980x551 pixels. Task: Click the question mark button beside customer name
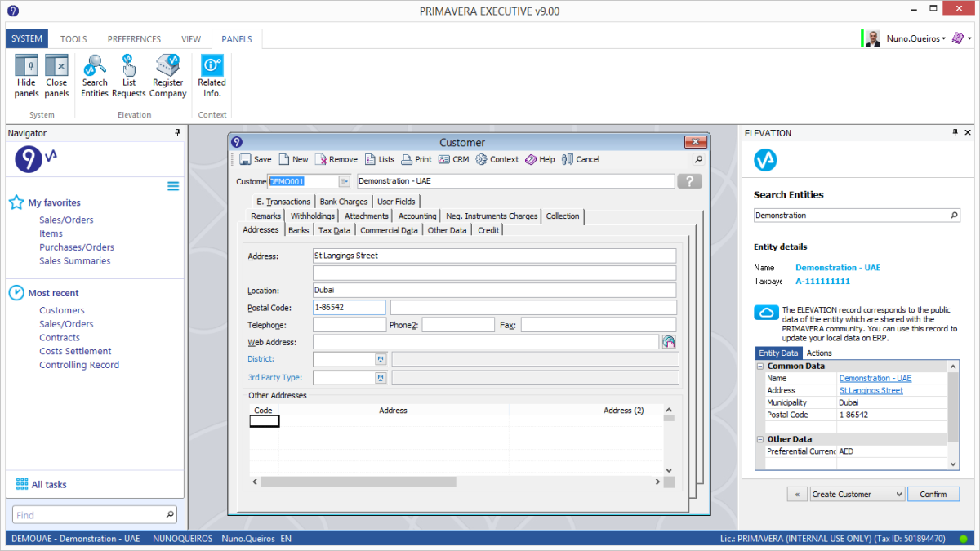tap(690, 181)
